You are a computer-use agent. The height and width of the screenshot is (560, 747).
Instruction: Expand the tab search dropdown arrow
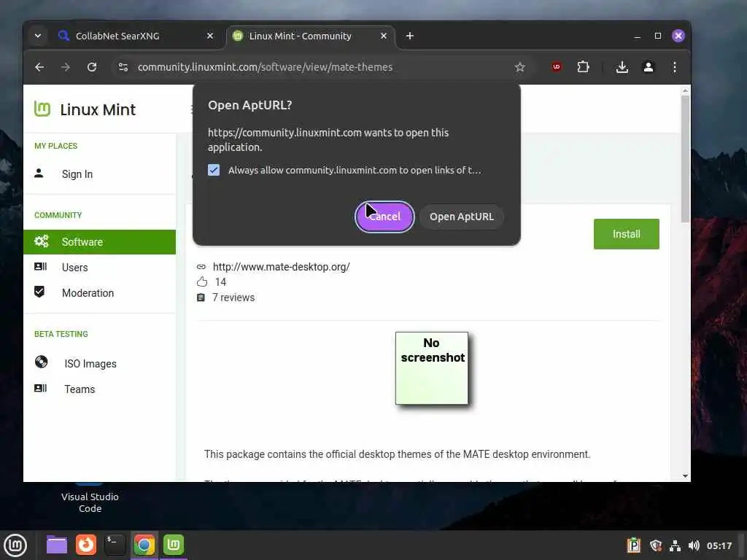coord(38,36)
